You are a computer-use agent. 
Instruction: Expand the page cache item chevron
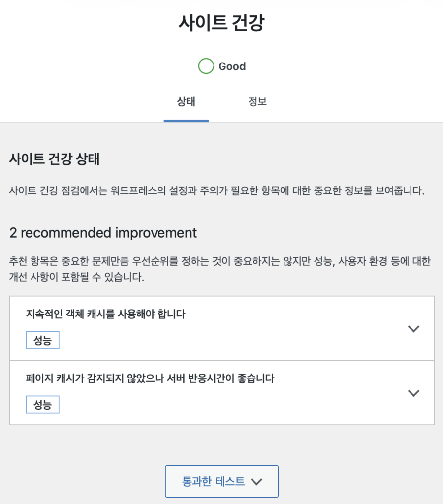coord(414,393)
